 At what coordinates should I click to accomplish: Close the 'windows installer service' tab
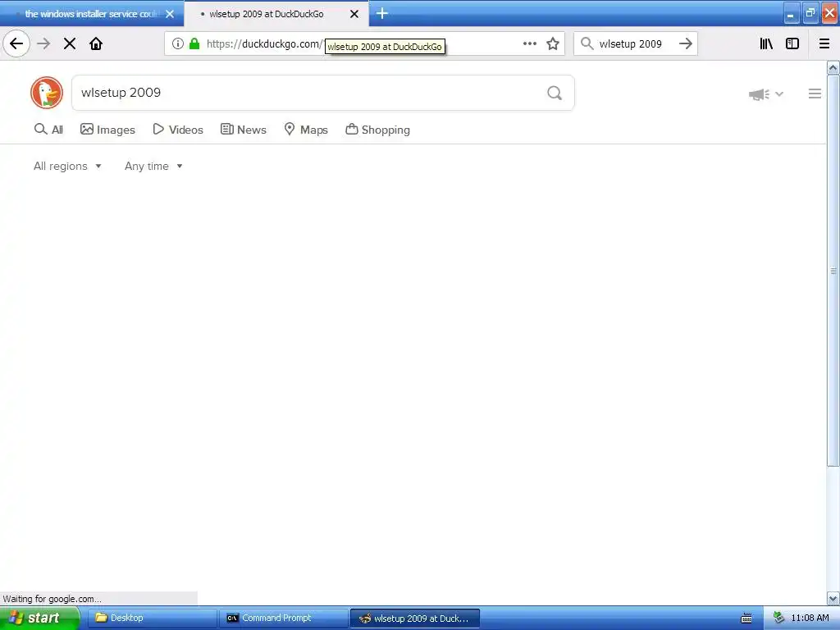click(x=170, y=14)
